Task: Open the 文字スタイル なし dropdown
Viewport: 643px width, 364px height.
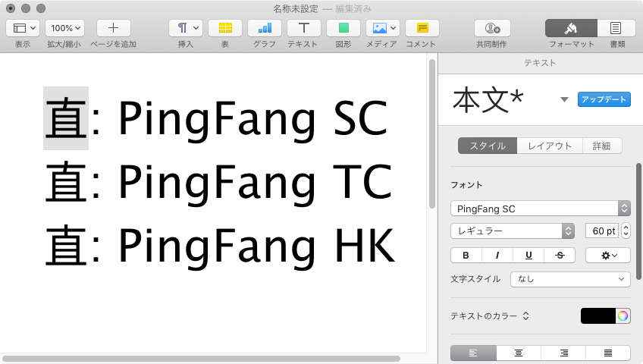Action: tap(570, 279)
